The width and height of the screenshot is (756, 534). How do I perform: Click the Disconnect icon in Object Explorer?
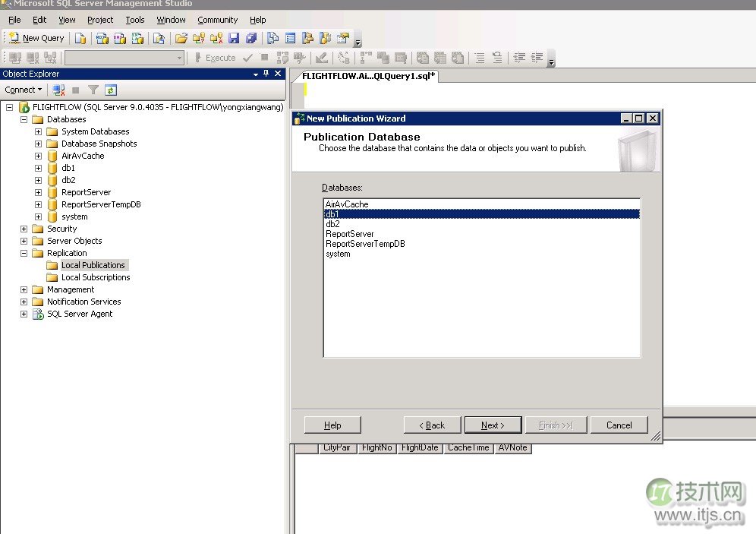tap(58, 90)
